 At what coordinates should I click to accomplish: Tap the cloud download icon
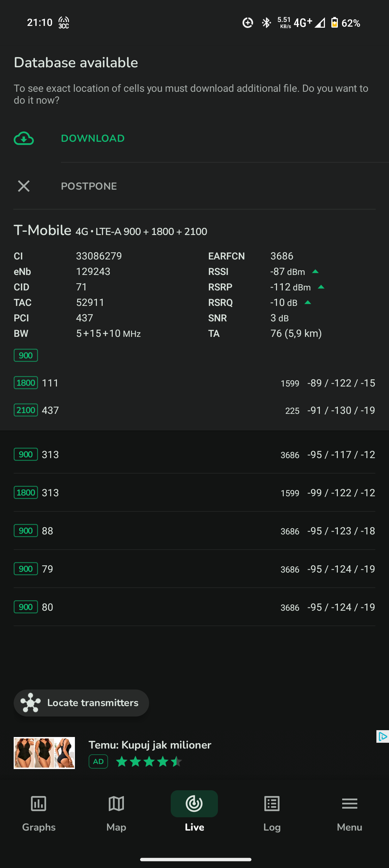click(x=24, y=139)
